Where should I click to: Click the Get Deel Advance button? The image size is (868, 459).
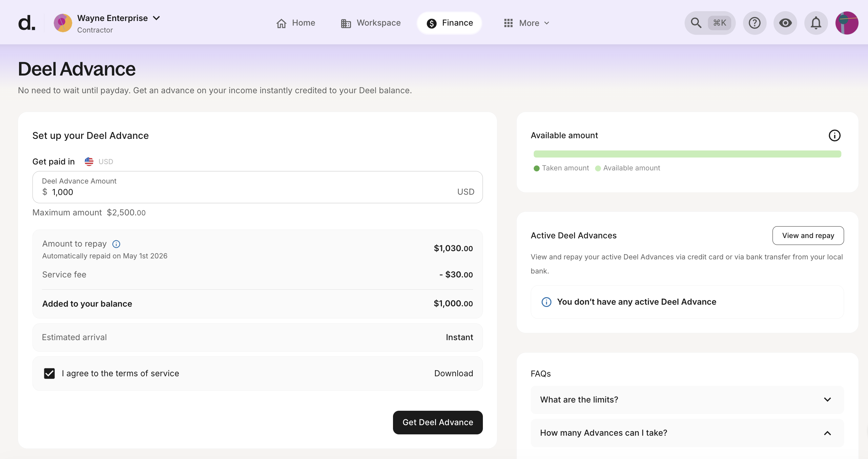pyautogui.click(x=438, y=422)
